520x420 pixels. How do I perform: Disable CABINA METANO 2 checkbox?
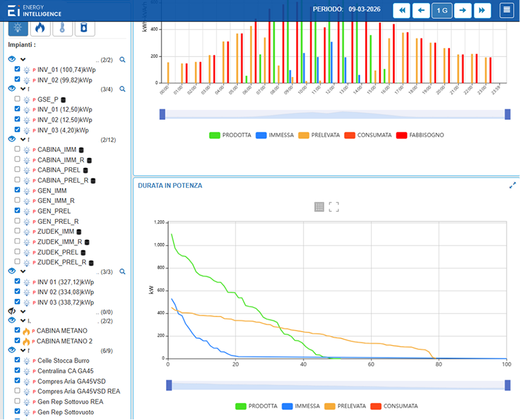[x=18, y=341]
